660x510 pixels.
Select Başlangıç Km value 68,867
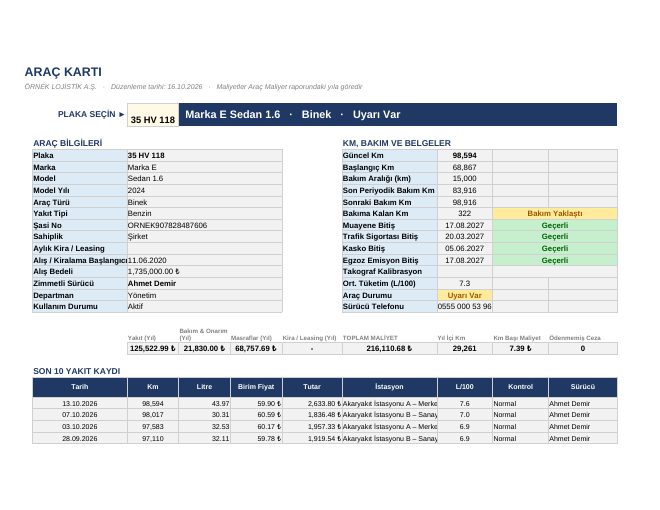tap(465, 167)
